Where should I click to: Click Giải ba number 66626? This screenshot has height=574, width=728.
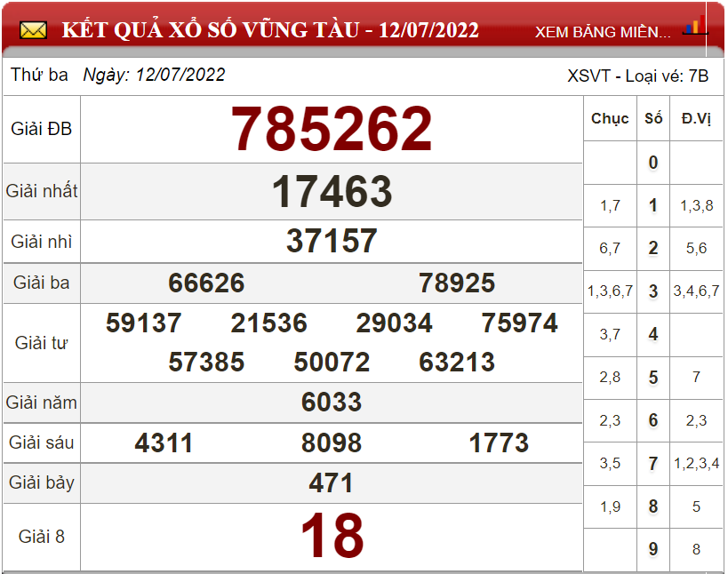coord(206,283)
